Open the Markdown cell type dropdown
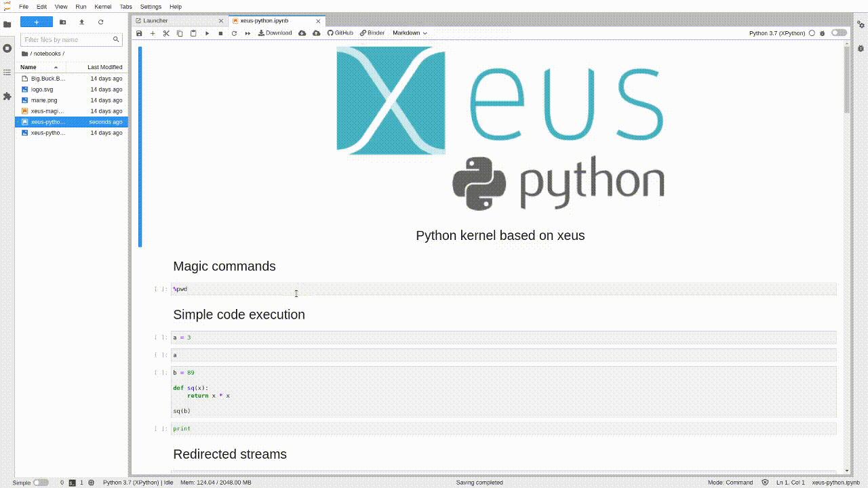The image size is (868, 488). click(410, 33)
